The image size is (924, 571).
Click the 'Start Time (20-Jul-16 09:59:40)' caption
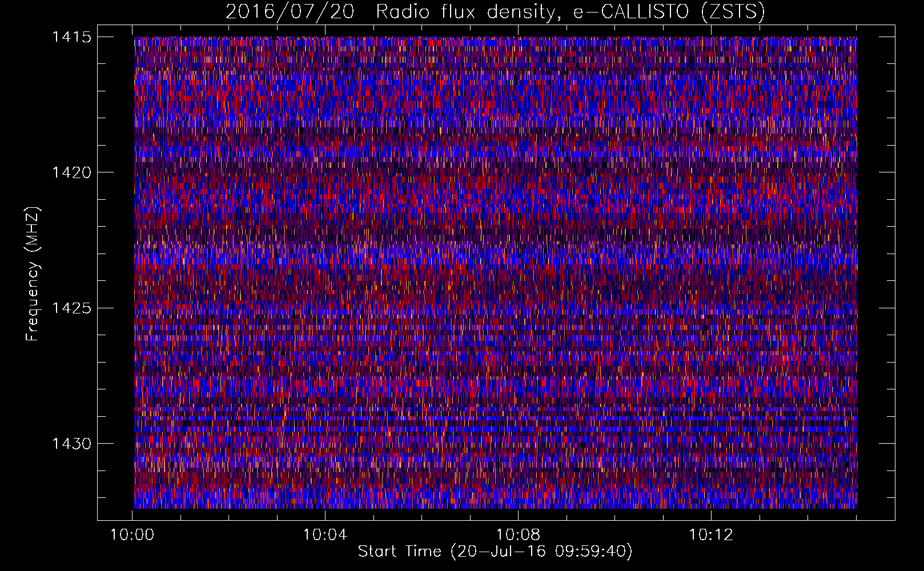point(495,552)
